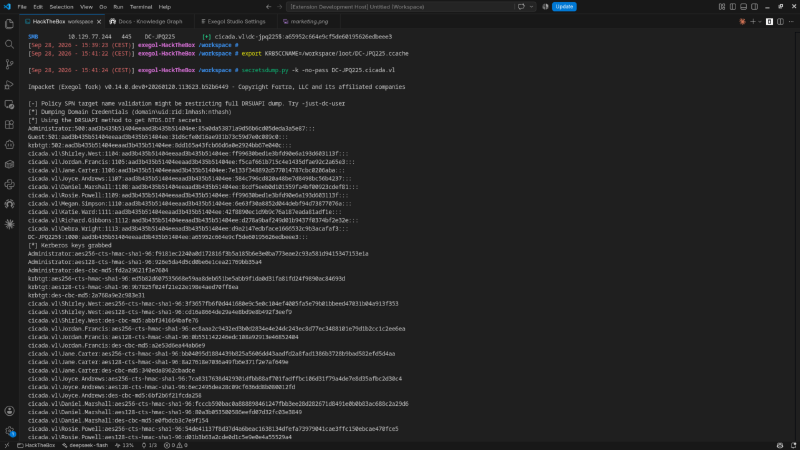Click the deepseek-flash model status item

85,445
